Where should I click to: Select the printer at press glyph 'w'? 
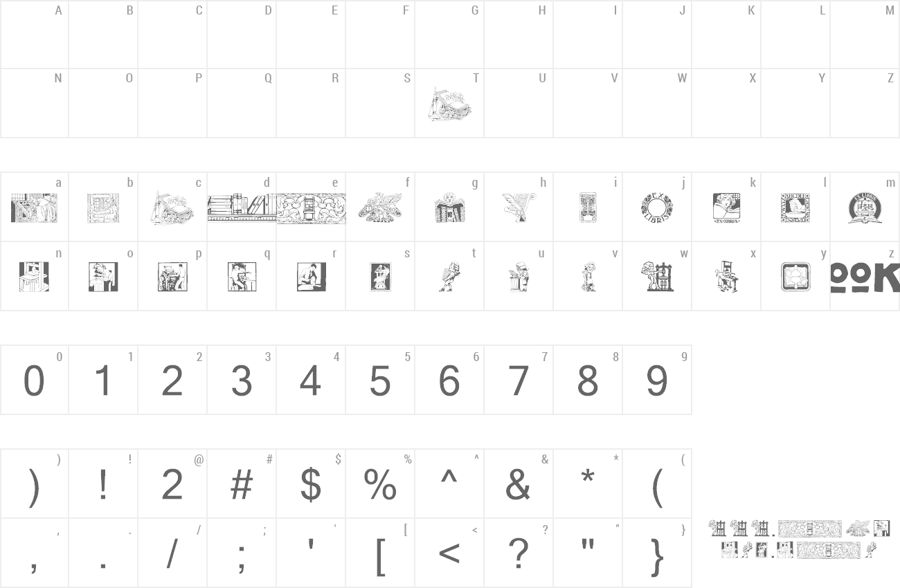(x=657, y=277)
